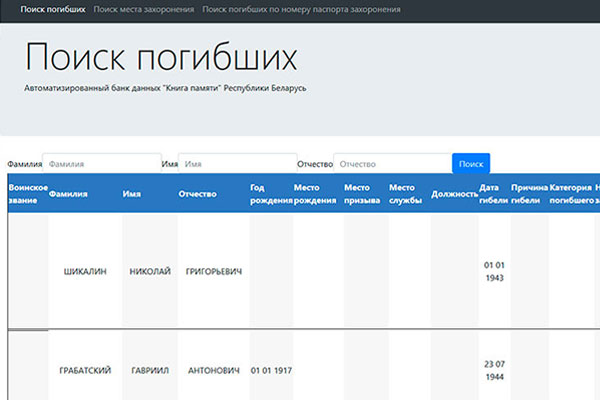Select the НИКОЛАЙ name cell
600x400 pixels.
pos(150,271)
